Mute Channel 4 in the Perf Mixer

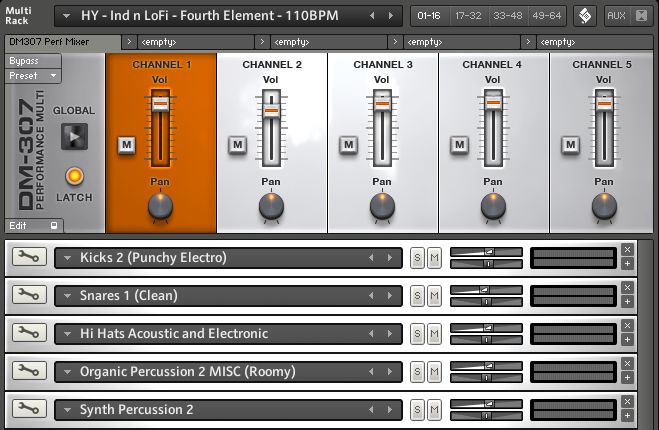click(x=459, y=145)
